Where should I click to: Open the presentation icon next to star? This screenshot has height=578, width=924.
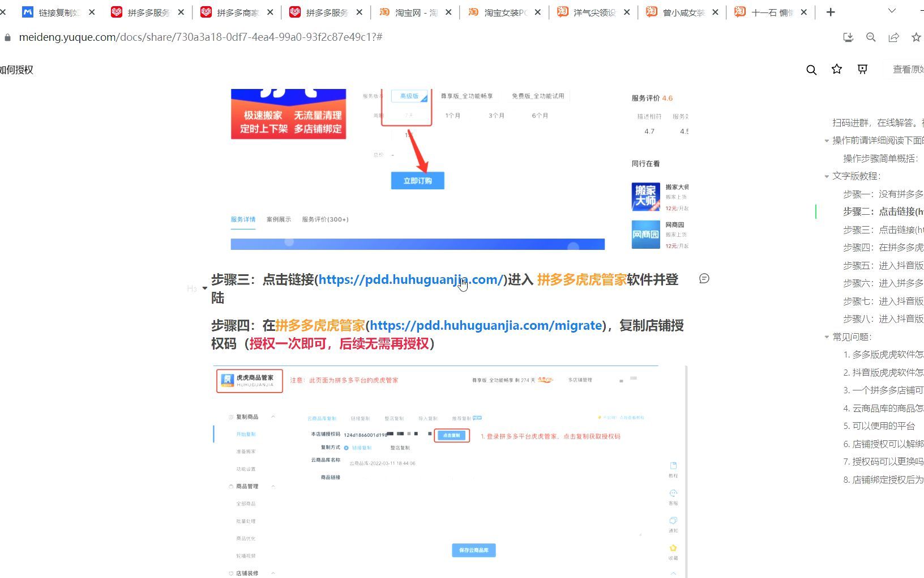coord(862,69)
